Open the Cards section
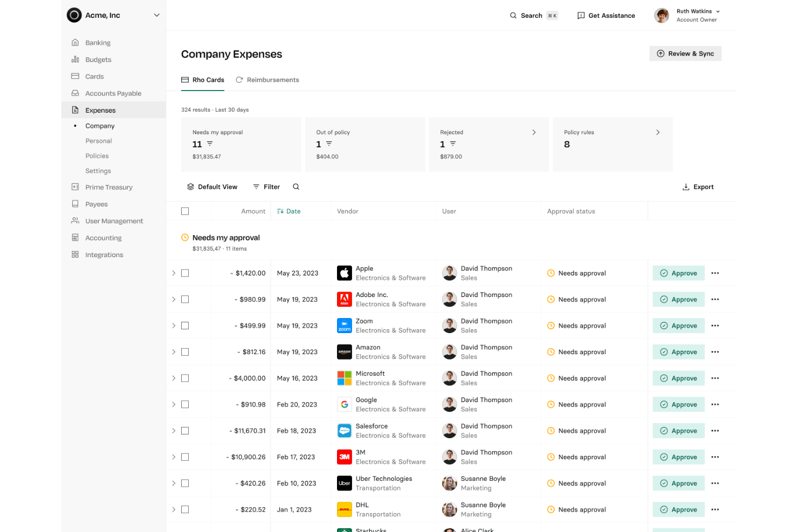Image resolution: width=798 pixels, height=532 pixels. tap(95, 76)
